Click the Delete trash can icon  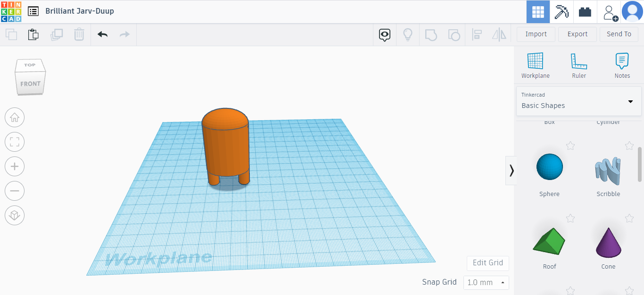(79, 34)
